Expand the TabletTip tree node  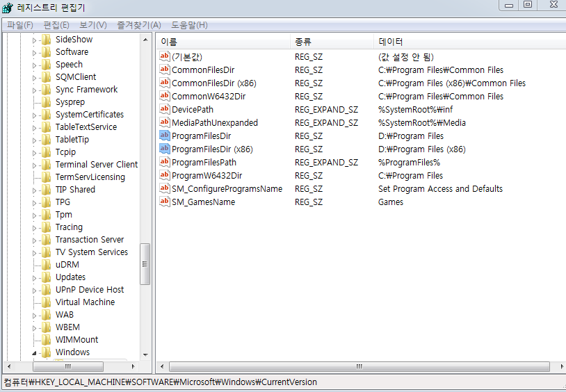(x=34, y=140)
